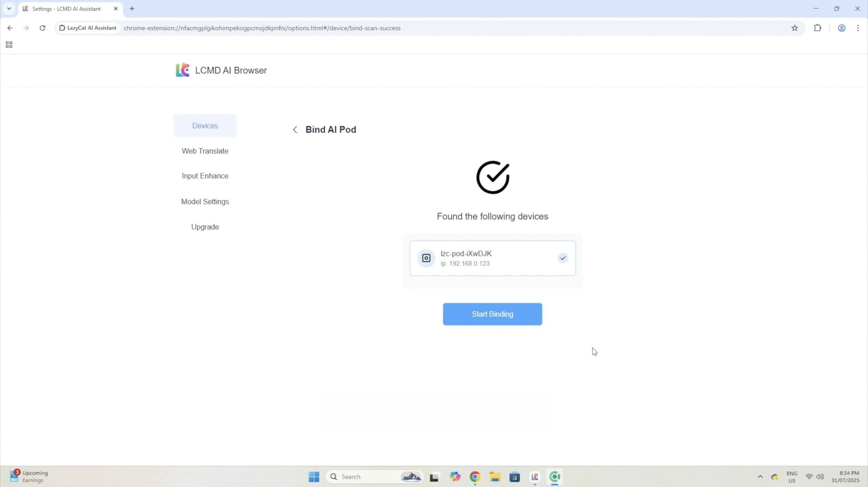Viewport: 868px width, 487px height.
Task: Open the Chrome three-dot menu
Action: coord(858,28)
